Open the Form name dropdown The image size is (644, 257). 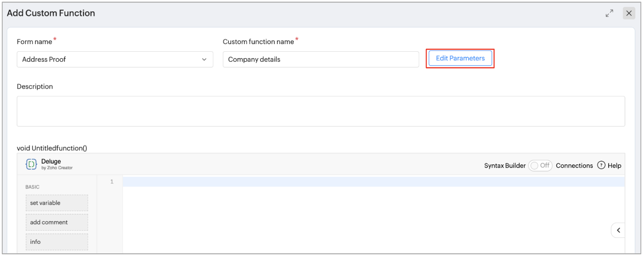coord(114,59)
